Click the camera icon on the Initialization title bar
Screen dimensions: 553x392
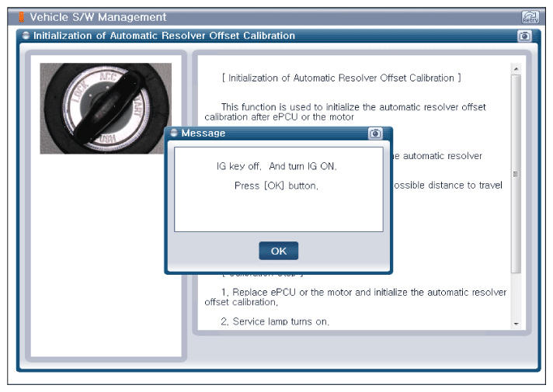[523, 36]
